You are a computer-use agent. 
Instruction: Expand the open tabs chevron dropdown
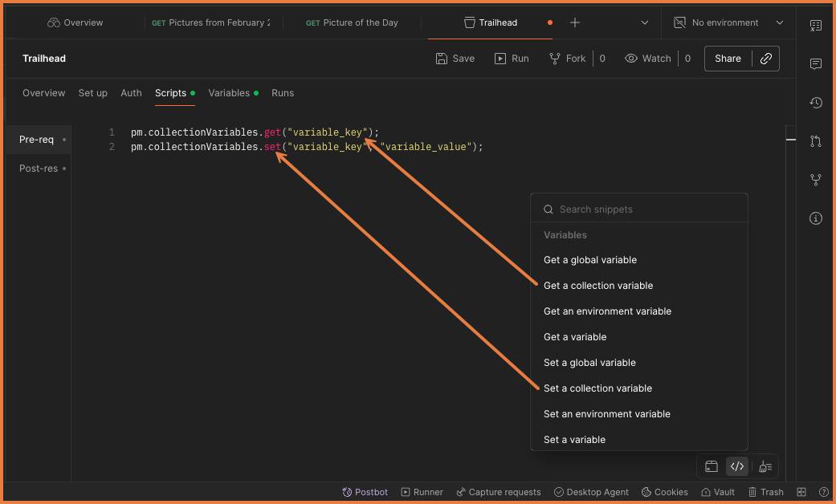[645, 22]
